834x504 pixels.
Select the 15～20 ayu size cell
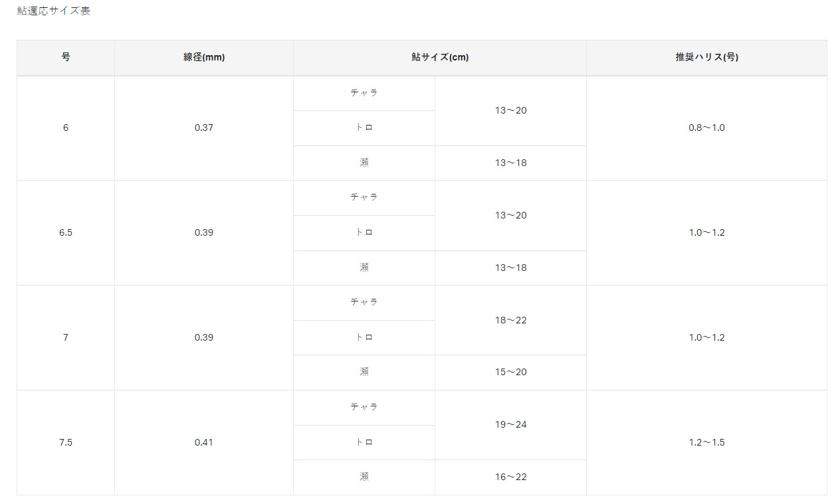510,372
